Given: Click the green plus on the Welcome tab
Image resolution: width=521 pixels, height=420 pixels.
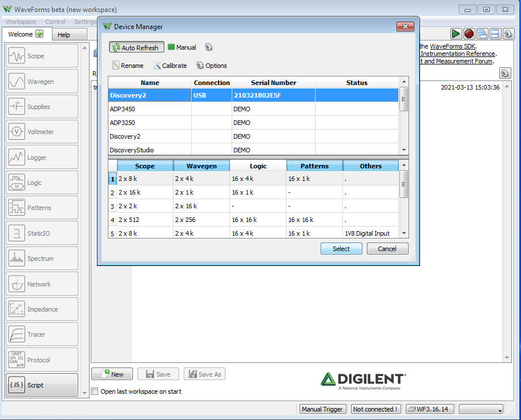Looking at the screenshot, I should [x=39, y=34].
